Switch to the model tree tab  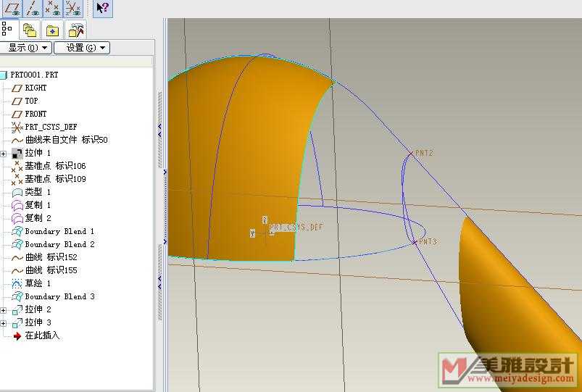click(7, 30)
